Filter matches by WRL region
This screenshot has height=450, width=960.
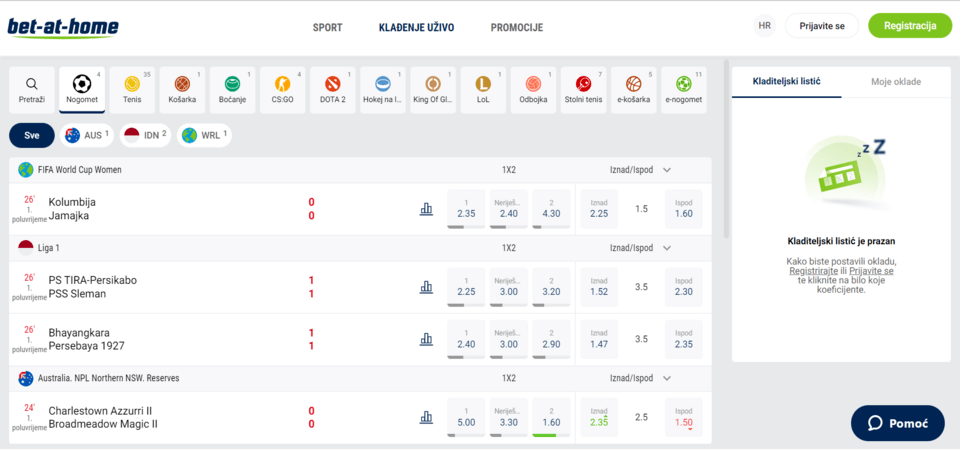pyautogui.click(x=204, y=135)
